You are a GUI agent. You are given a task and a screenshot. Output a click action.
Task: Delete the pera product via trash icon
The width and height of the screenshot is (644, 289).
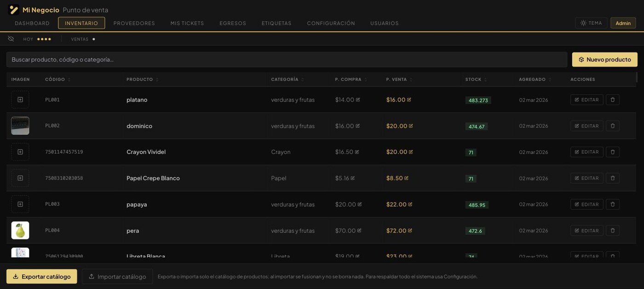point(613,231)
